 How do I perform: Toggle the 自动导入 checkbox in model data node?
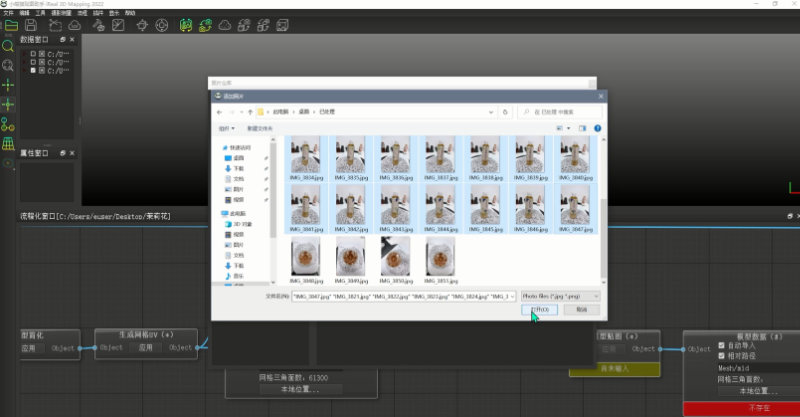click(x=721, y=346)
